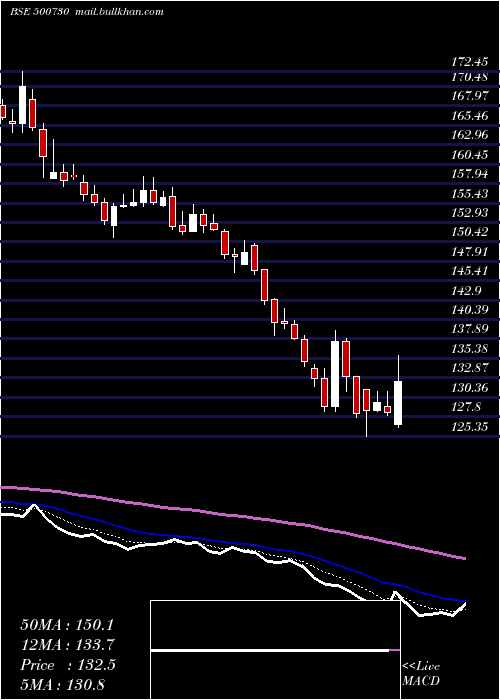Click the 160.45 price level label
500x700 pixels.
click(469, 155)
